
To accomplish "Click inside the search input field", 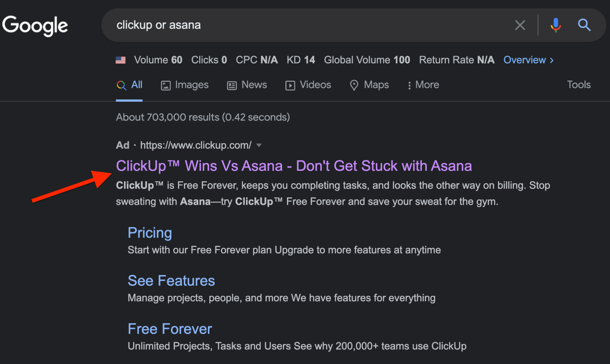I will (305, 25).
